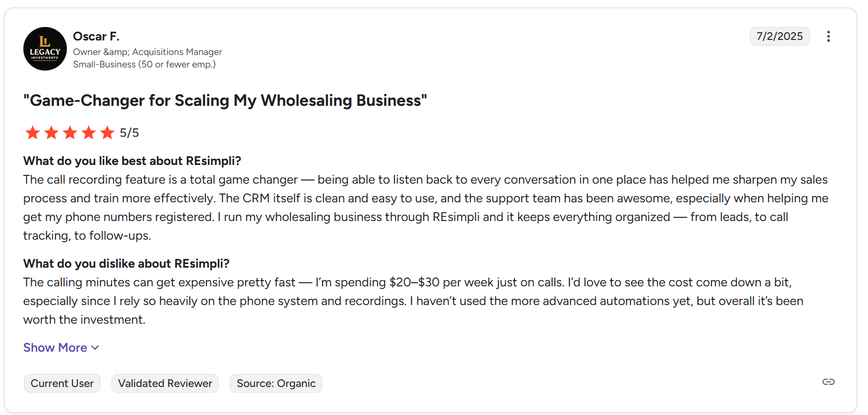868x415 pixels.
Task: Click the Legacy Investments avatar logo
Action: click(x=45, y=49)
